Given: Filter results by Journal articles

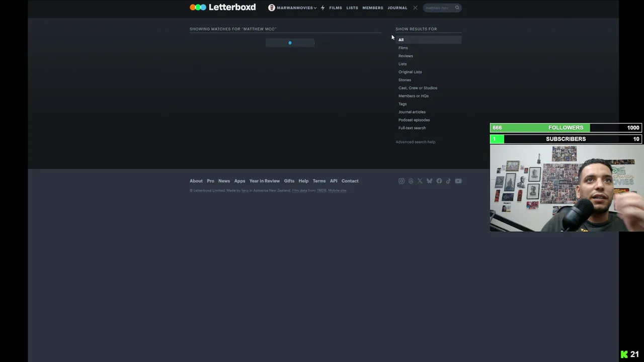Looking at the screenshot, I should (412, 112).
